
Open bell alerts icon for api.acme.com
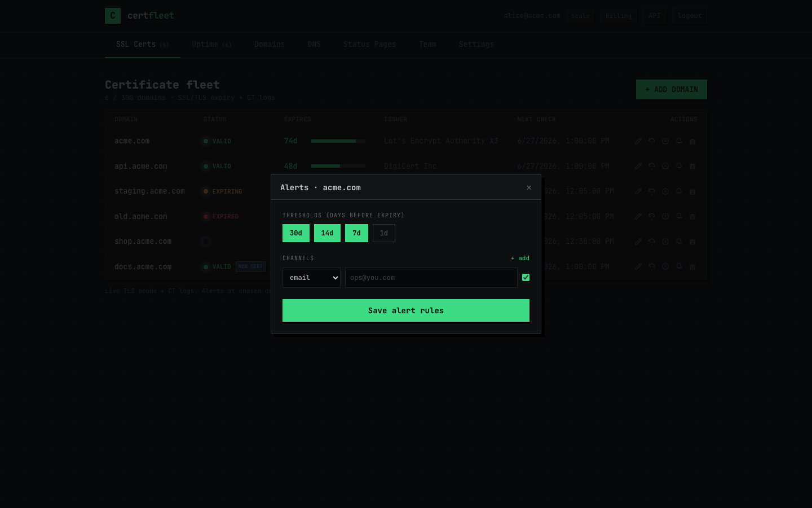(x=679, y=166)
